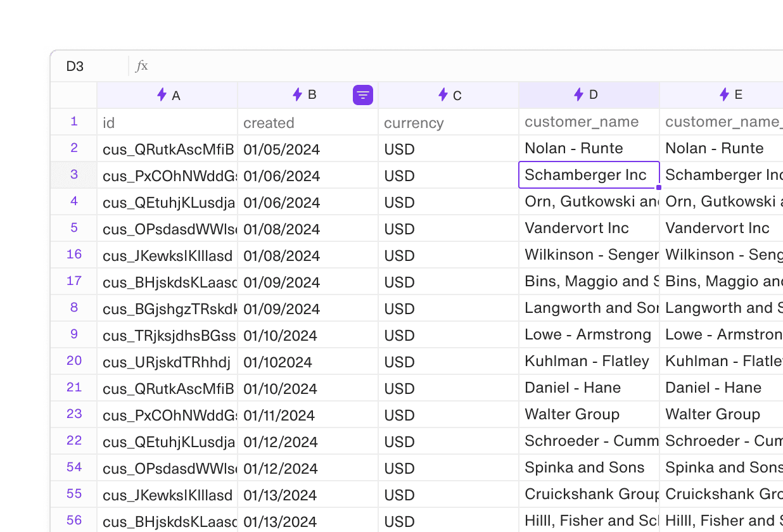Click the fill handle on selected cell
Image resolution: width=783 pixels, height=532 pixels.
pos(659,187)
